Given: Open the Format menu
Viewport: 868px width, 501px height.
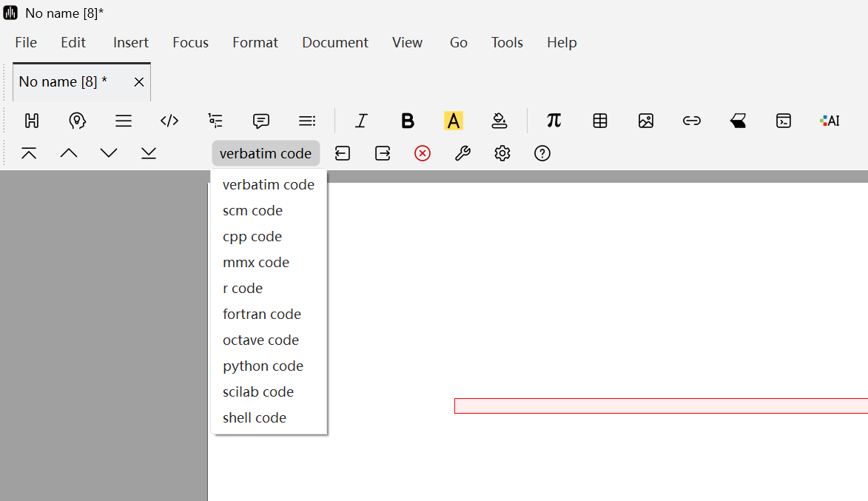Looking at the screenshot, I should [255, 42].
